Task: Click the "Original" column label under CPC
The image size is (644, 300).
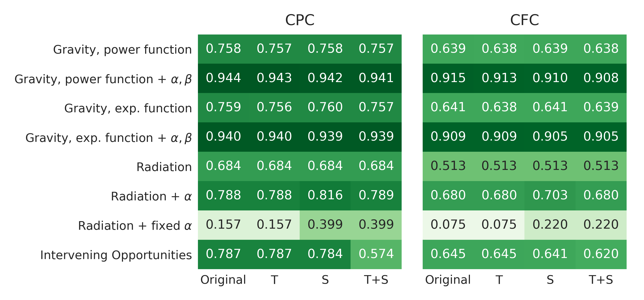Action: click(223, 280)
